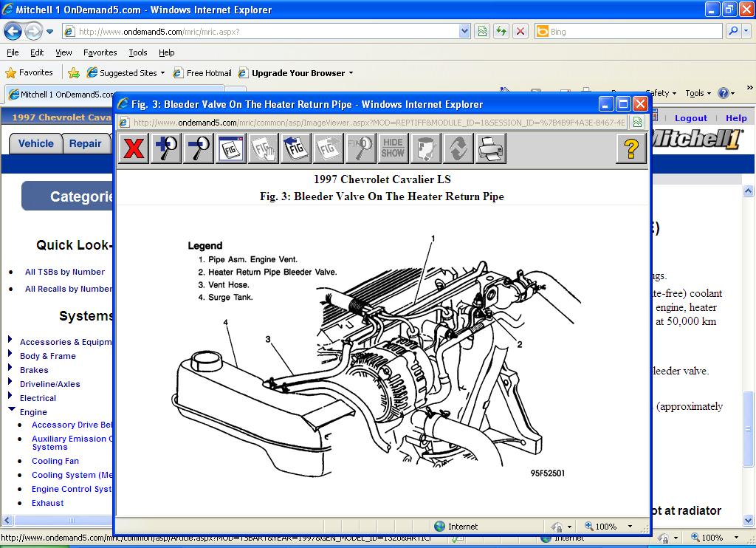Viewport: 756px width, 548px height.
Task: Expand the Accessories & Equipment tree item
Action: click(x=10, y=340)
